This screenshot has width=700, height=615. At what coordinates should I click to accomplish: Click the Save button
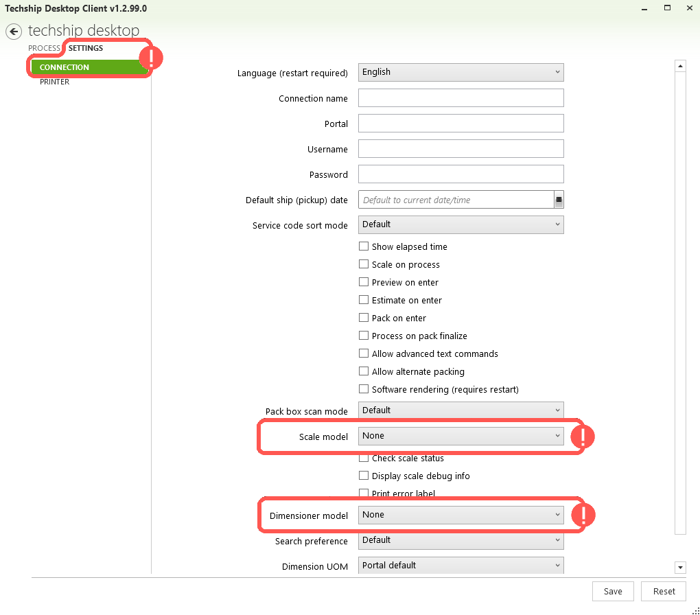(x=613, y=592)
